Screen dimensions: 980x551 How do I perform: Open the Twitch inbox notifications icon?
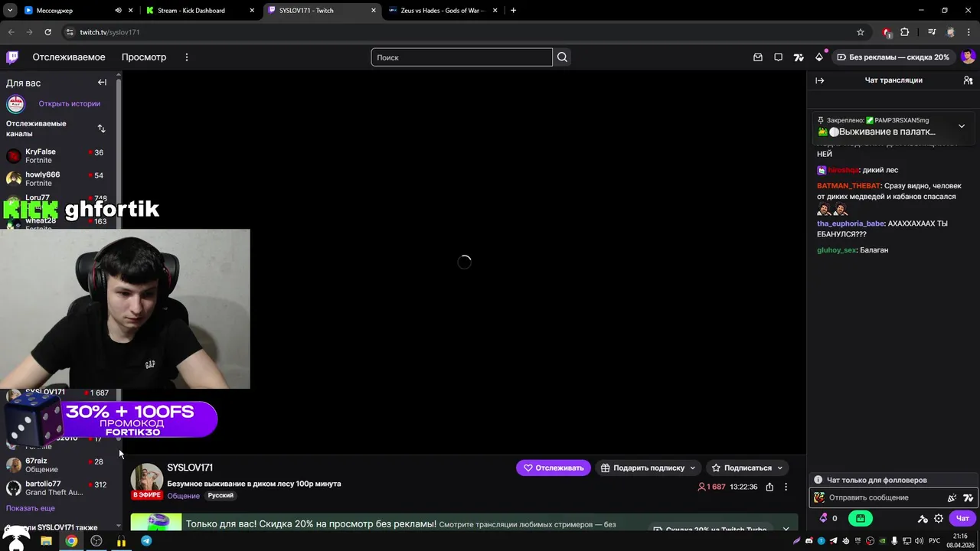(x=758, y=57)
